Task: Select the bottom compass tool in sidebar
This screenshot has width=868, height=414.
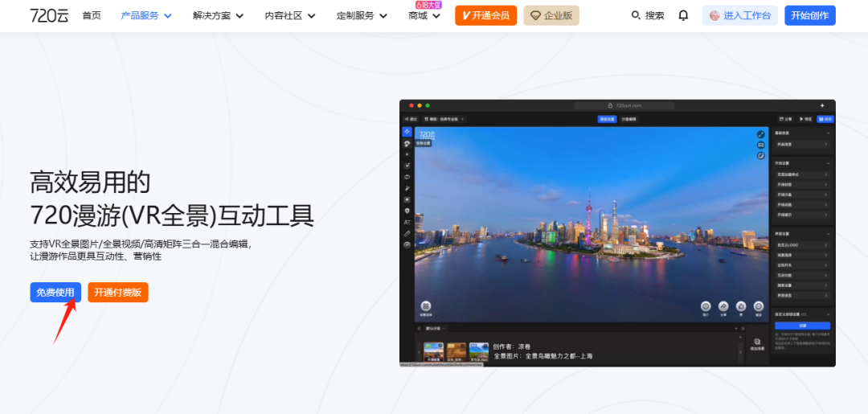Action: [x=407, y=244]
